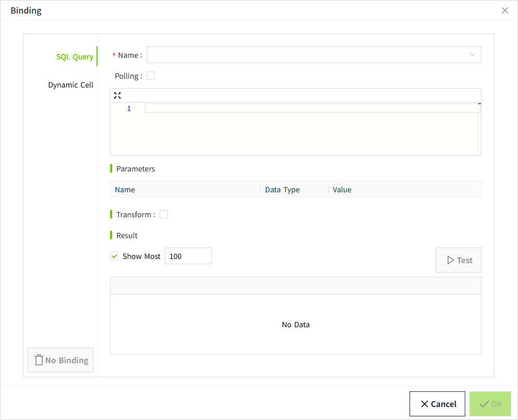Screen dimensions: 518x420
Task: Tick the Transform checkbox
Action: click(x=164, y=214)
